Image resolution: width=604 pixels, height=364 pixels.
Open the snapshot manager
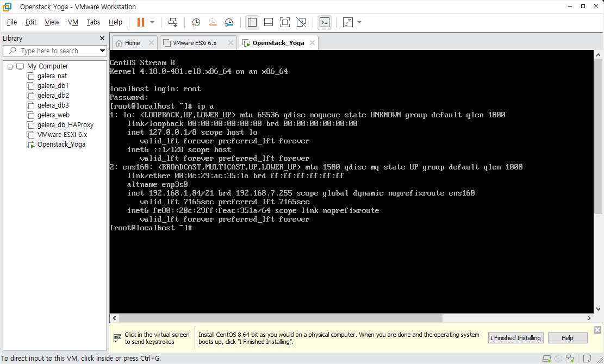pyautogui.click(x=229, y=22)
